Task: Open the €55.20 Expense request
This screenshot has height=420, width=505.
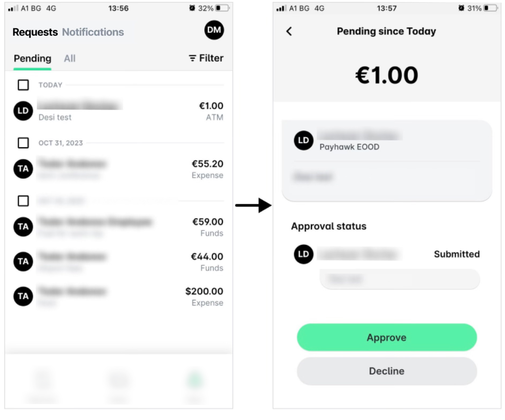Action: (119, 169)
